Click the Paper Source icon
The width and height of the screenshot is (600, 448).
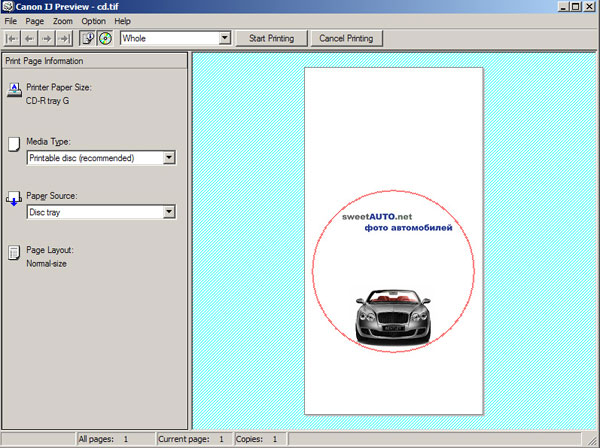pos(14,199)
